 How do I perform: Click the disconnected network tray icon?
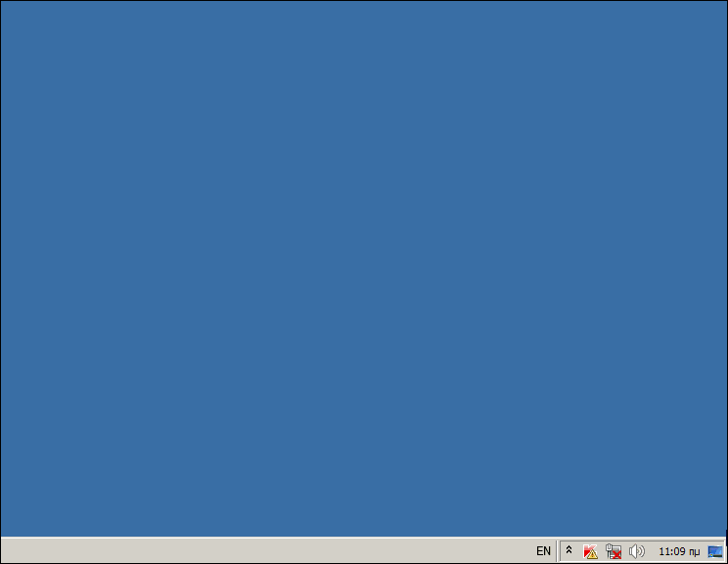pyautogui.click(x=614, y=551)
